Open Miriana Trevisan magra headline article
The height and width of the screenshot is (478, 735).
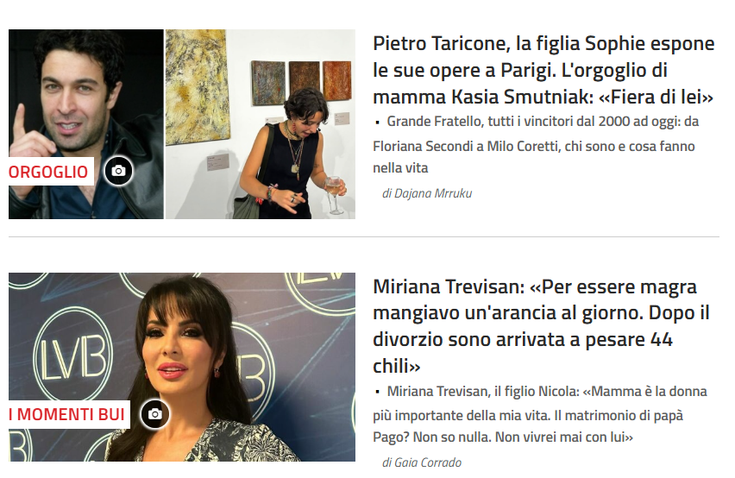(x=541, y=326)
